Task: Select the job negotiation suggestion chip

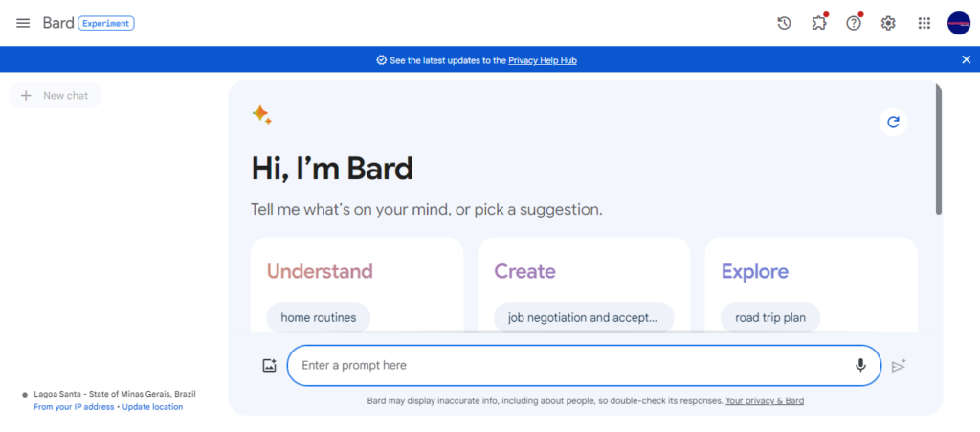Action: (x=584, y=318)
